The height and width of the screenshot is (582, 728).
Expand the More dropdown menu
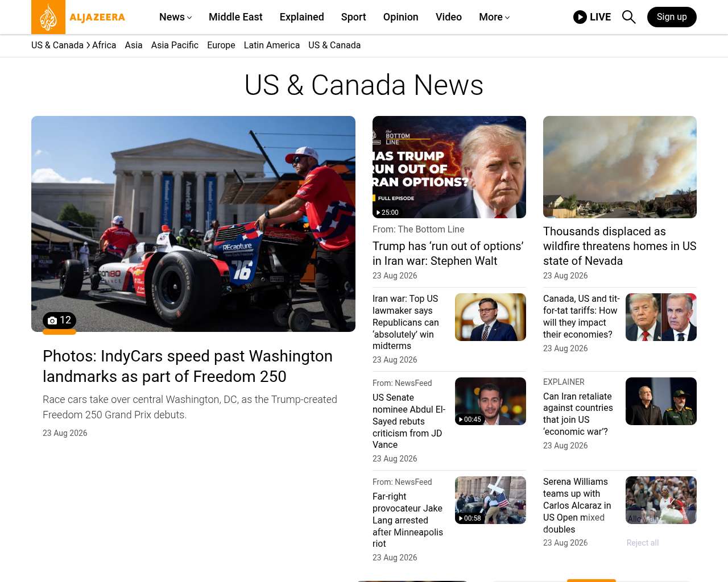tap(494, 17)
